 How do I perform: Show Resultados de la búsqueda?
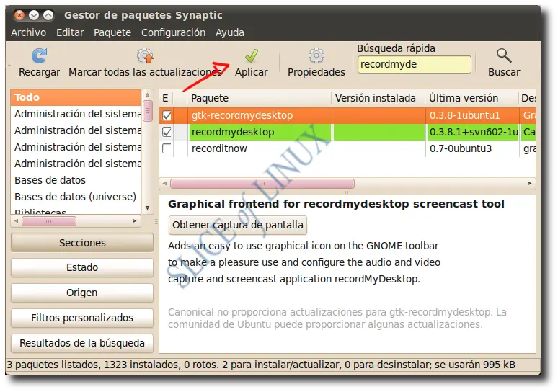[x=82, y=343]
